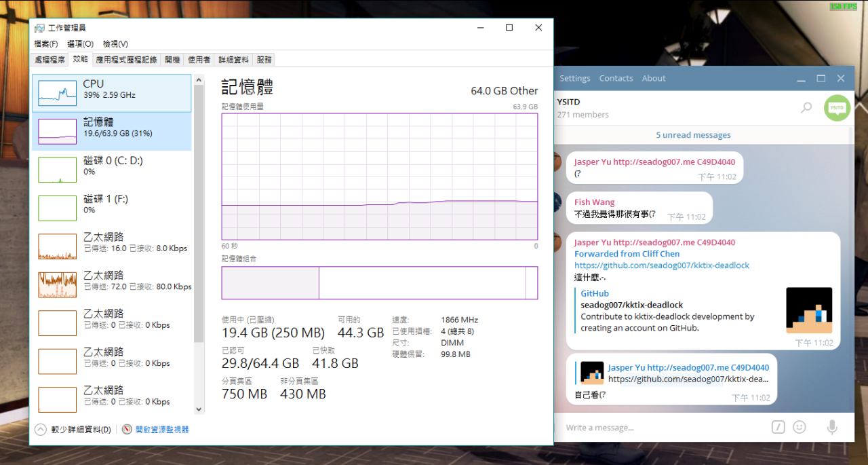Select the 記憶體 memory entry in sidebar
The height and width of the screenshot is (465, 868).
tap(112, 131)
